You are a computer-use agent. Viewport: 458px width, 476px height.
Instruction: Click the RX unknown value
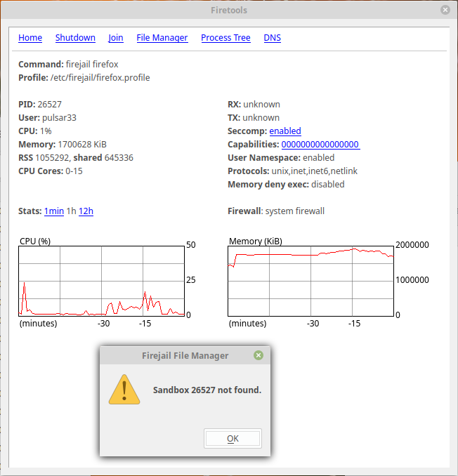(261, 104)
